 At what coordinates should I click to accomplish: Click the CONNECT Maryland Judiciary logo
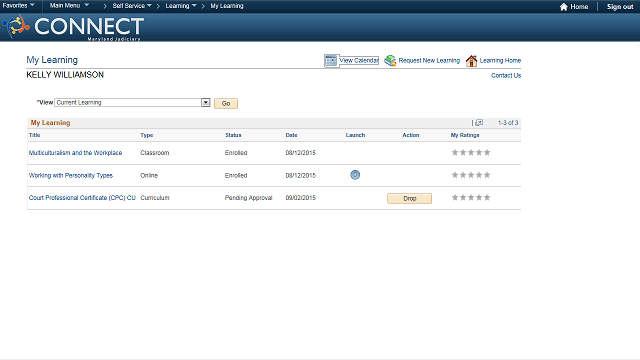(73, 27)
